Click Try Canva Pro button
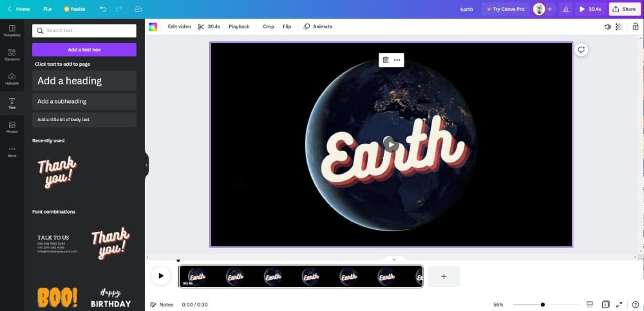 coord(506,9)
